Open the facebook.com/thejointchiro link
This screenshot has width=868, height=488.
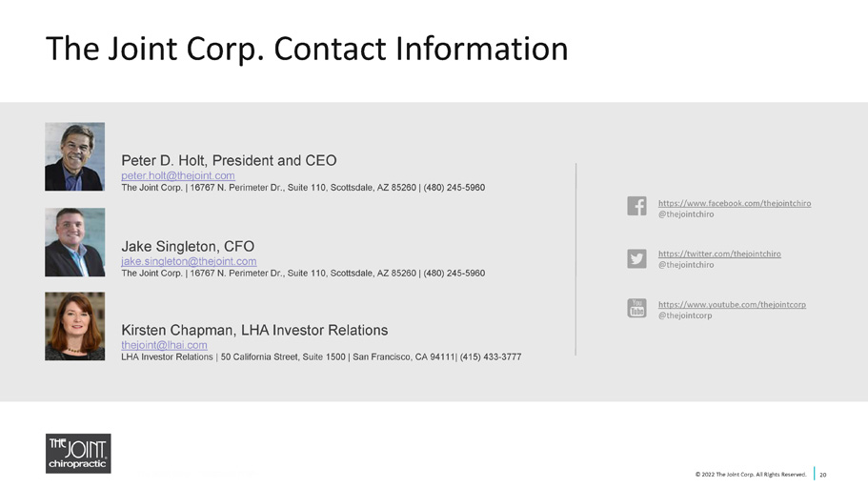click(735, 203)
